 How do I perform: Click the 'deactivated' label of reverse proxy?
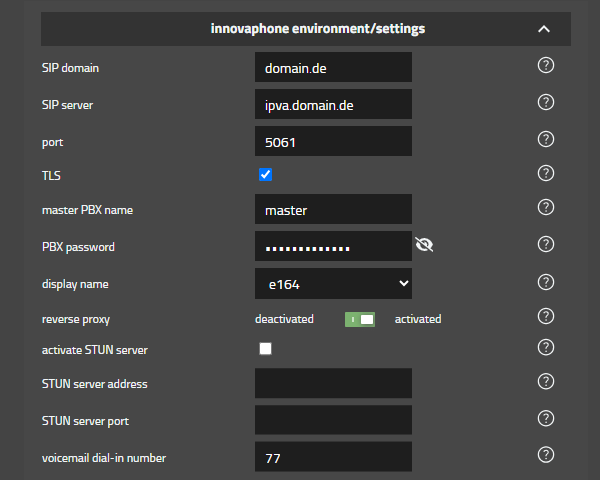click(x=284, y=319)
